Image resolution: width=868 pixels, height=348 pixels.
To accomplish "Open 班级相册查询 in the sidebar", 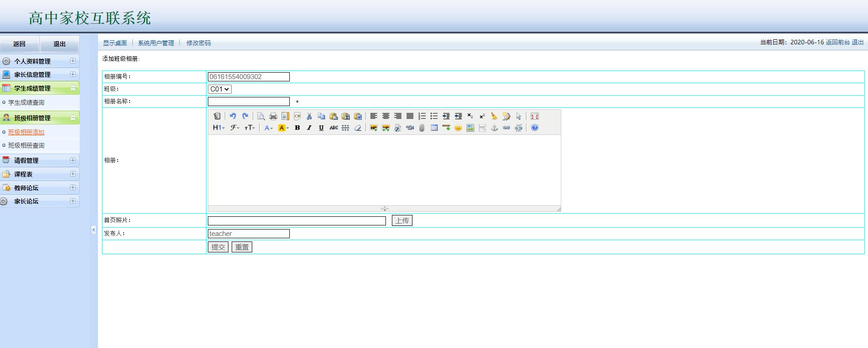I will tap(26, 145).
